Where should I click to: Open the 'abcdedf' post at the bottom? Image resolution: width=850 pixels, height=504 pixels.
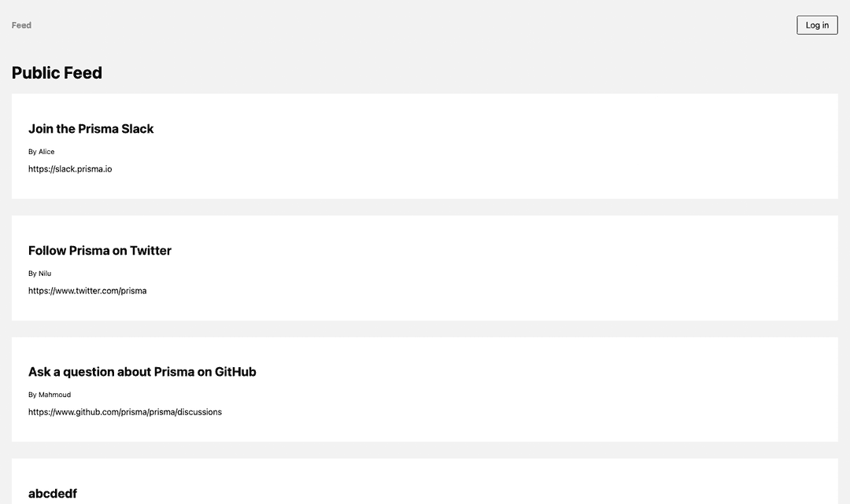(52, 493)
